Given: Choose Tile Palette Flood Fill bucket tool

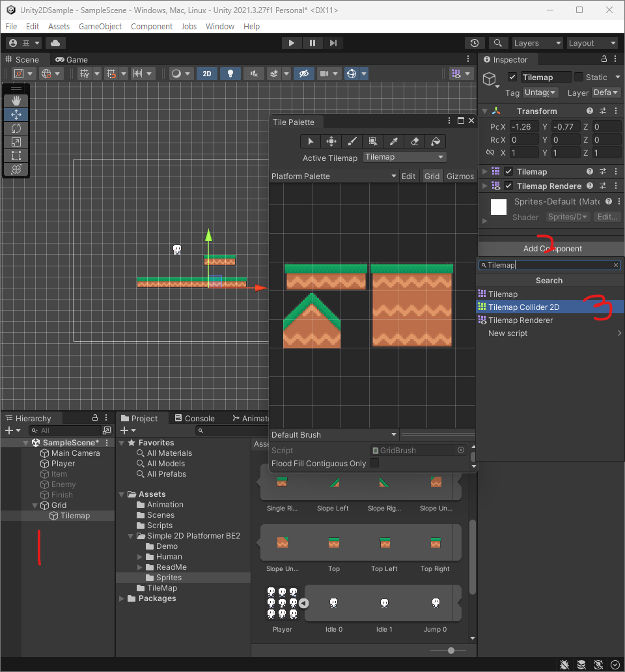Looking at the screenshot, I should [436, 141].
